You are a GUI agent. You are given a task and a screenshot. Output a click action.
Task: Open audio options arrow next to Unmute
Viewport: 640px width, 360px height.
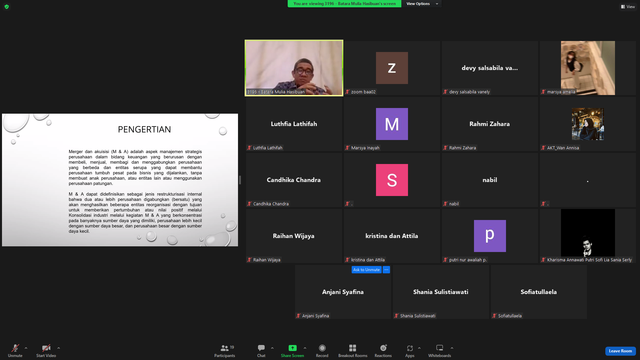[26, 348]
